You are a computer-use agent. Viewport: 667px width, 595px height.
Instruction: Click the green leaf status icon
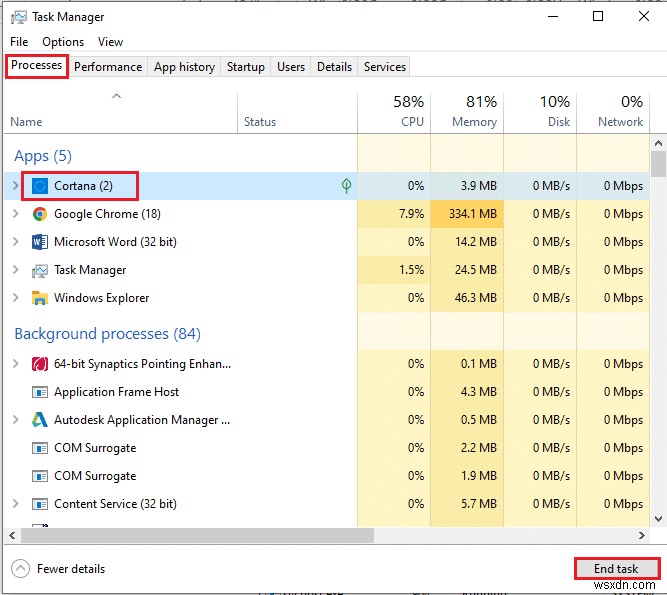[346, 186]
